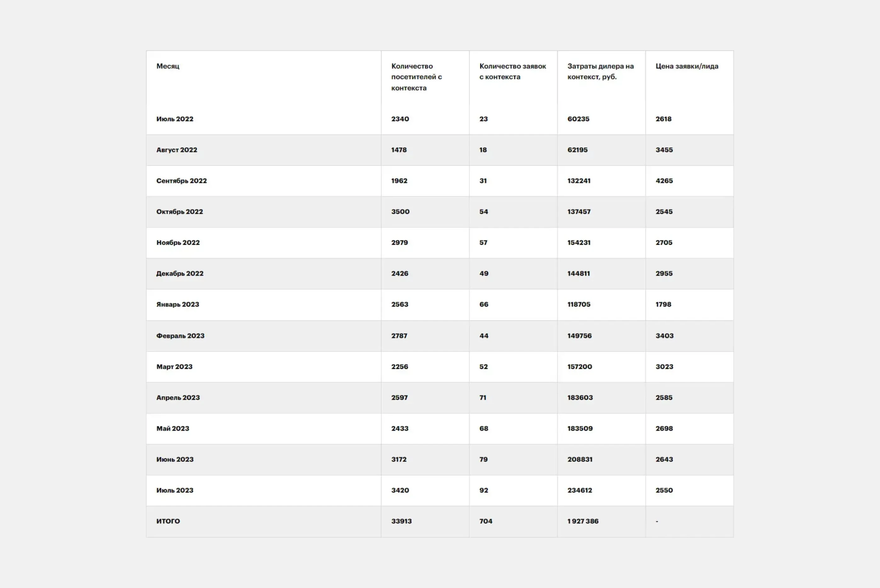This screenshot has width=880, height=588.
Task: Select the "Август 2022" month cell
Action: click(177, 150)
